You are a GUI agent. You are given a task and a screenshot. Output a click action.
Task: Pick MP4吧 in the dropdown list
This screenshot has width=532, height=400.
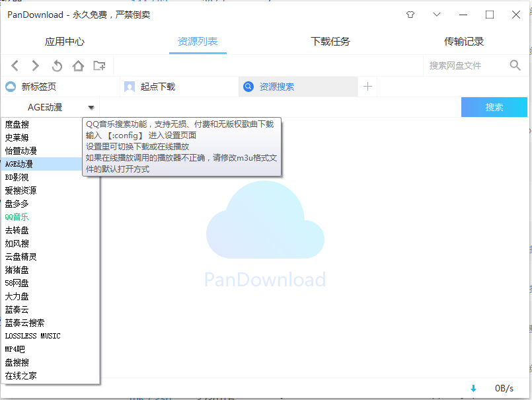click(50, 350)
